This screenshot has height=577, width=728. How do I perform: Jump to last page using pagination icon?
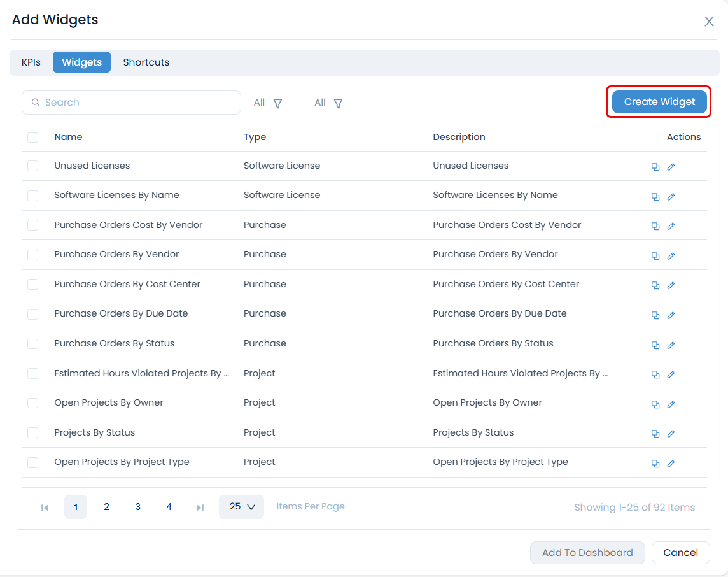[200, 507]
